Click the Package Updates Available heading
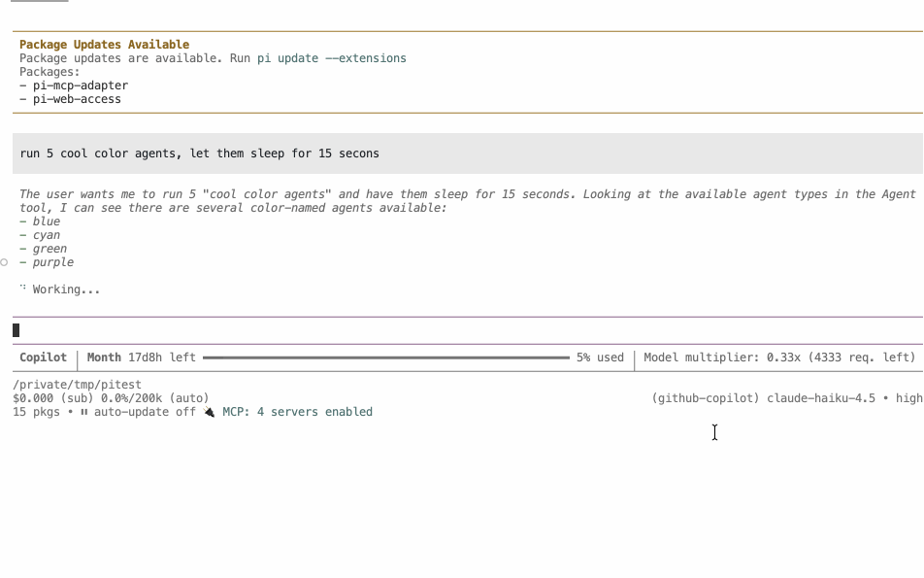Screen dimensions: 924x578 104,45
